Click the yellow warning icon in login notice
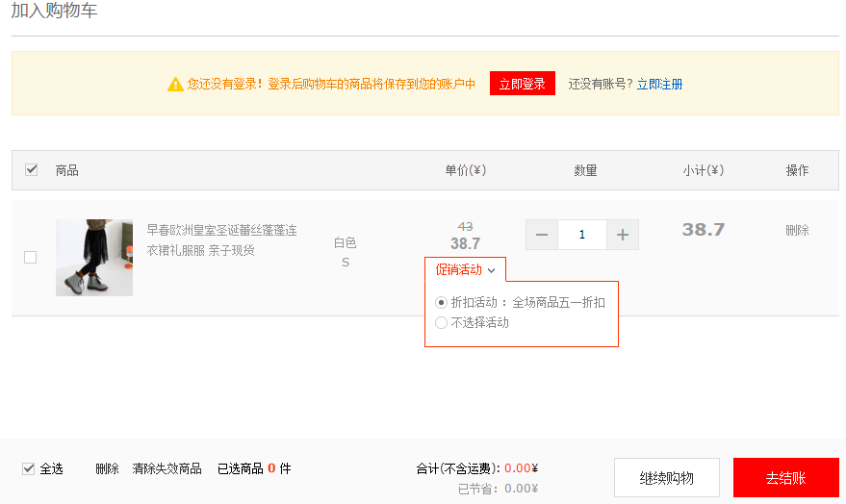The height and width of the screenshot is (504, 846). 175,85
